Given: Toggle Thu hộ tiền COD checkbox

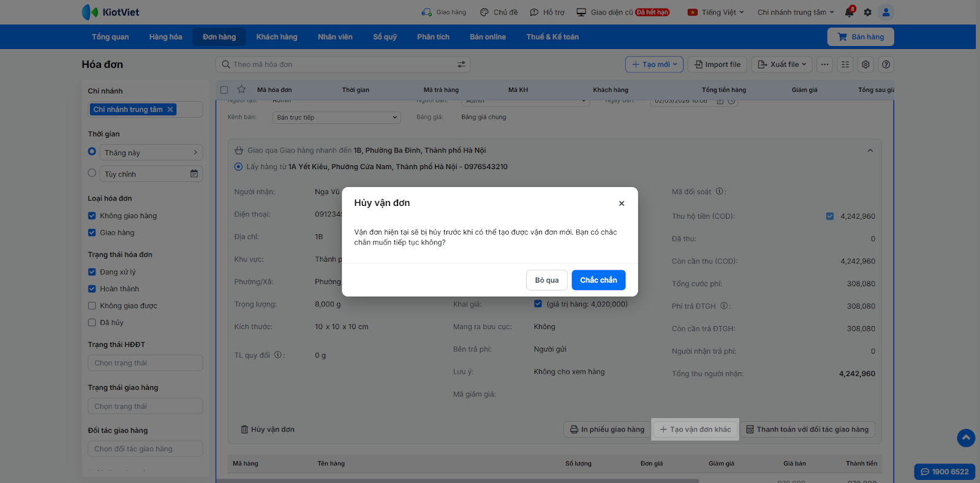Looking at the screenshot, I should click(830, 216).
